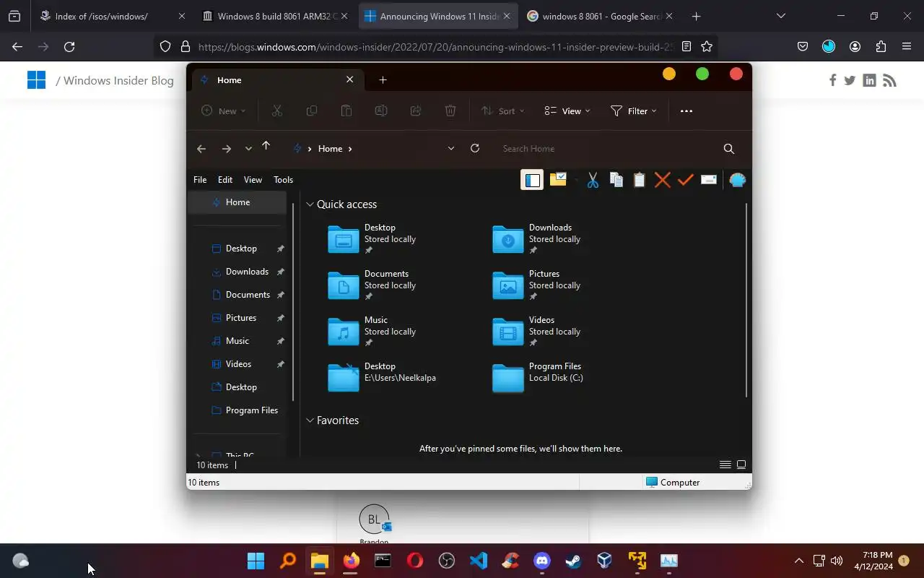Screen dimensions: 924x578
Task: Open Classic Explorer settings shell icon
Action: (737, 180)
